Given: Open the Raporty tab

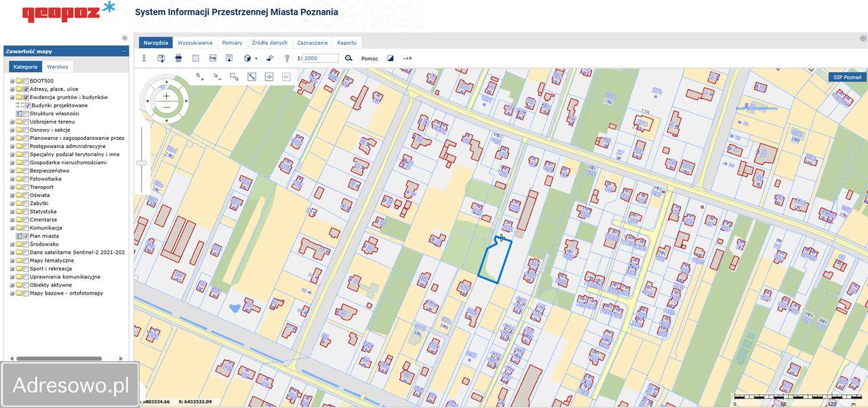Looking at the screenshot, I should tap(347, 43).
